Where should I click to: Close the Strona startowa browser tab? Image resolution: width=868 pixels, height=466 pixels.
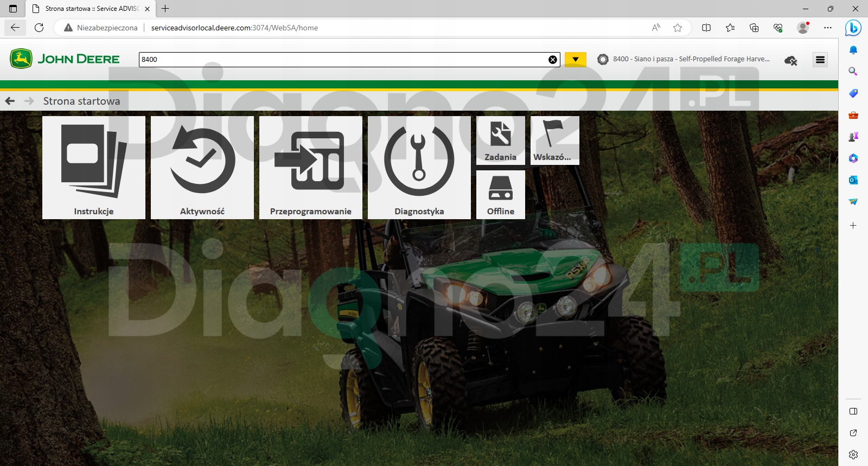pos(147,9)
